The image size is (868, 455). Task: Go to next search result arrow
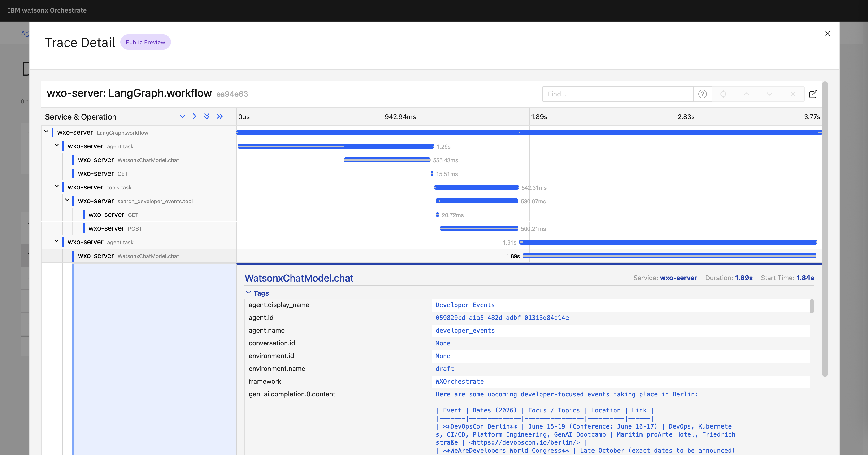pyautogui.click(x=769, y=94)
